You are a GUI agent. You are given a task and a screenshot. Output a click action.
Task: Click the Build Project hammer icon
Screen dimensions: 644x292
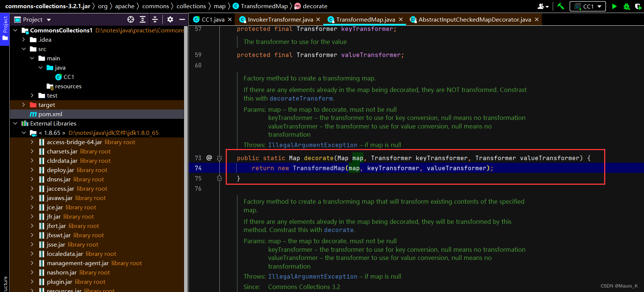click(x=561, y=6)
